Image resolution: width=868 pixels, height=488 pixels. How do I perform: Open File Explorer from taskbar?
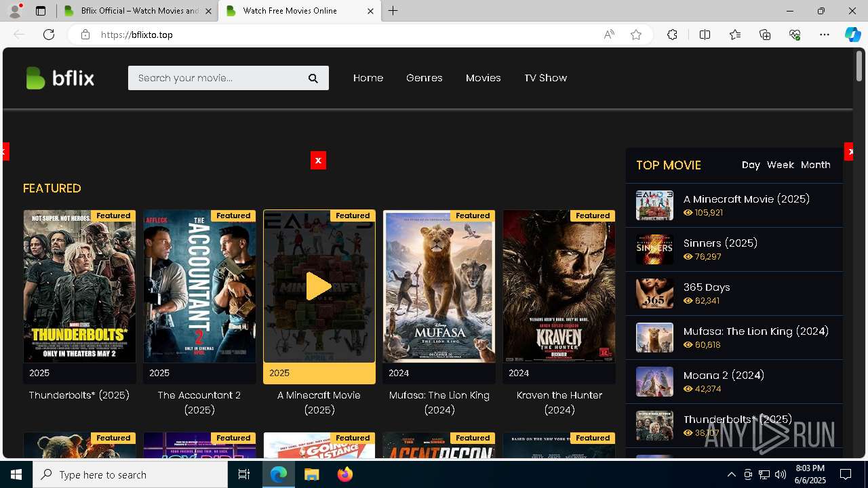[x=311, y=474]
